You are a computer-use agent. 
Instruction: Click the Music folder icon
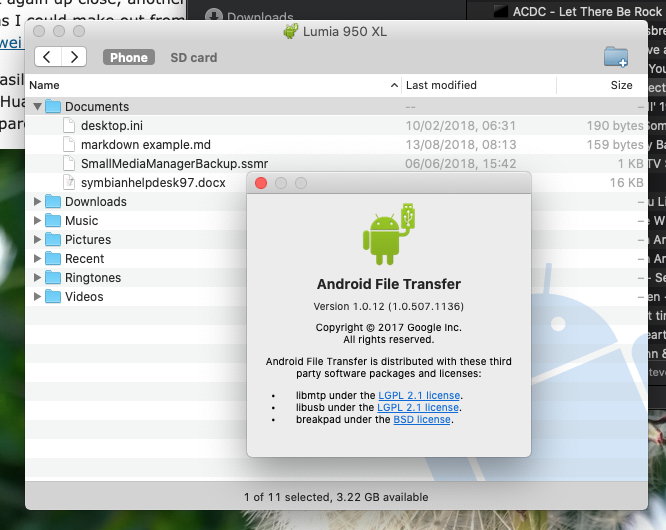coord(53,221)
